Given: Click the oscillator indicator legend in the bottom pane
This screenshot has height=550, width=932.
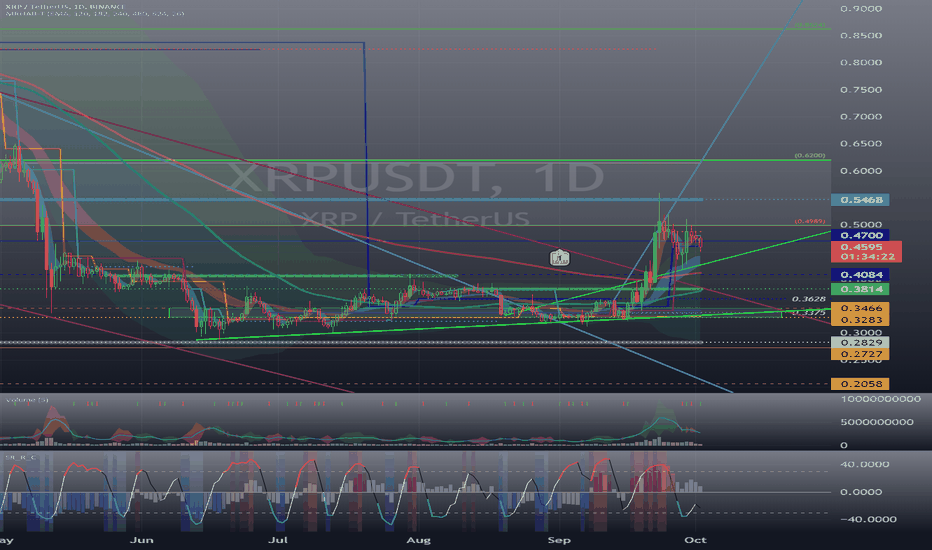Looking at the screenshot, I should tap(21, 457).
